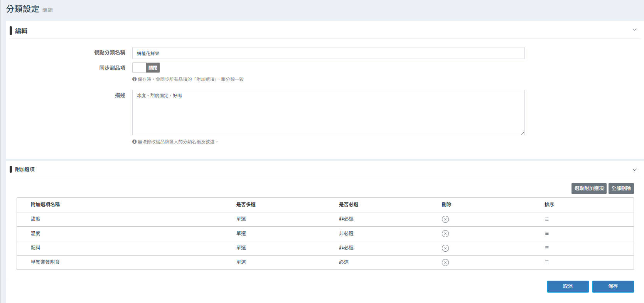This screenshot has width=644, height=303.
Task: Click sort handle for 早餐套餐附食
Action: (x=546, y=262)
